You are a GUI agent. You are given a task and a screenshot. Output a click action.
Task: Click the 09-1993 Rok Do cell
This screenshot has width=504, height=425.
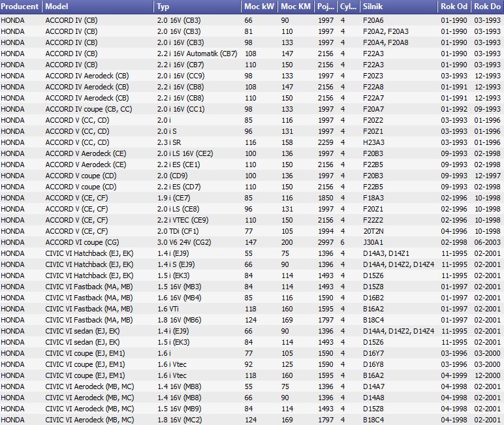point(487,109)
